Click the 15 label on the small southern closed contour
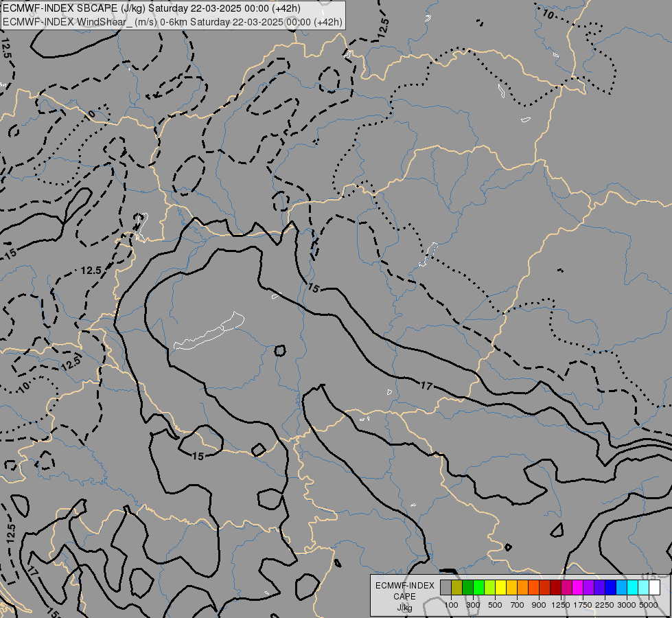This screenshot has width=672, height=618. pyautogui.click(x=198, y=456)
